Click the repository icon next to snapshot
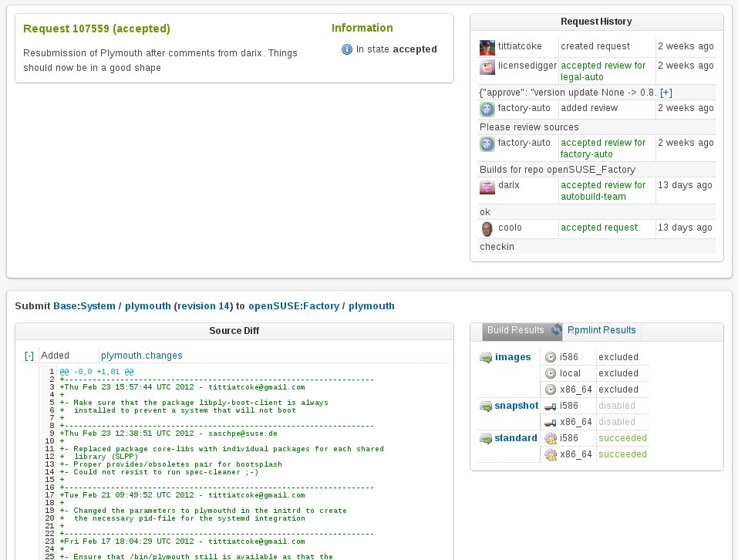 [486, 407]
